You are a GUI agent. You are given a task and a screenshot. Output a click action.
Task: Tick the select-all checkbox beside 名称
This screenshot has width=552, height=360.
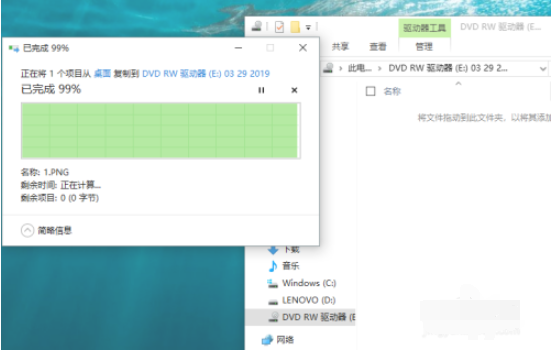(x=370, y=91)
